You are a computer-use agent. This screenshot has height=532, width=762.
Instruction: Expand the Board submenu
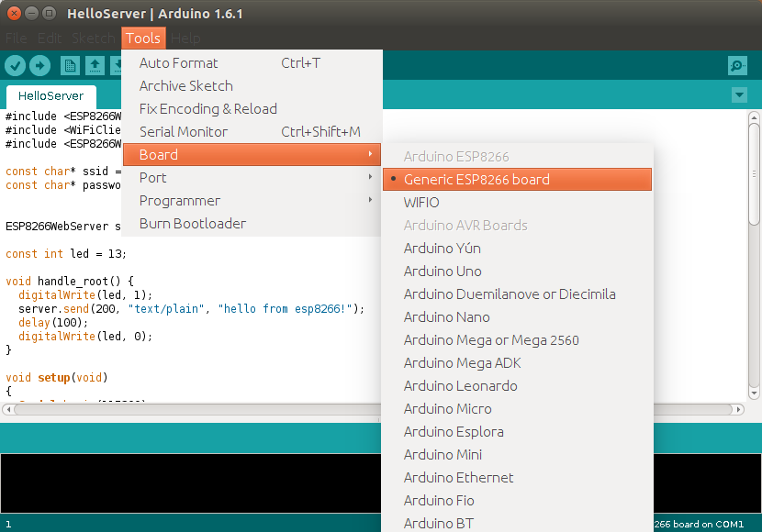click(x=252, y=155)
